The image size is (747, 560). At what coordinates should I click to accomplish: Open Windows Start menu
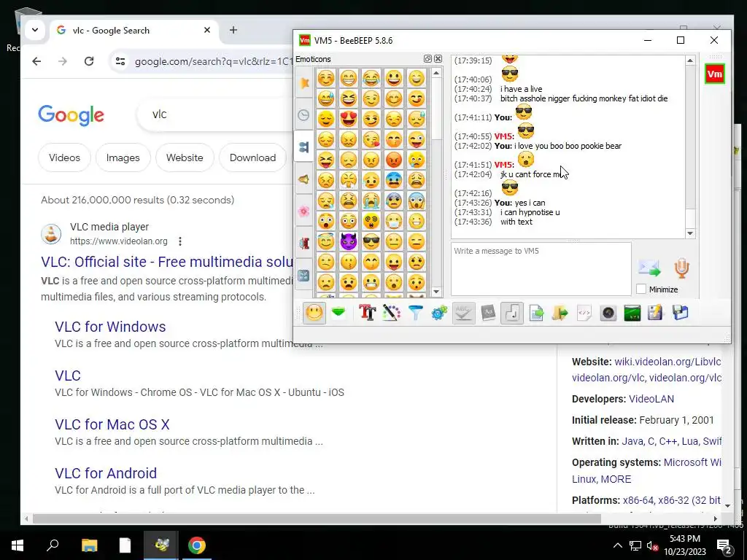coord(18,545)
